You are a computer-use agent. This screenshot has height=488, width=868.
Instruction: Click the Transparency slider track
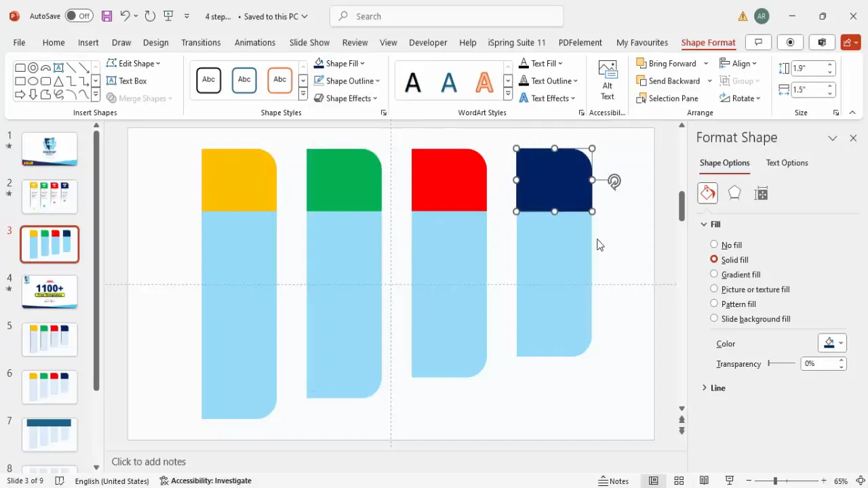click(x=781, y=363)
